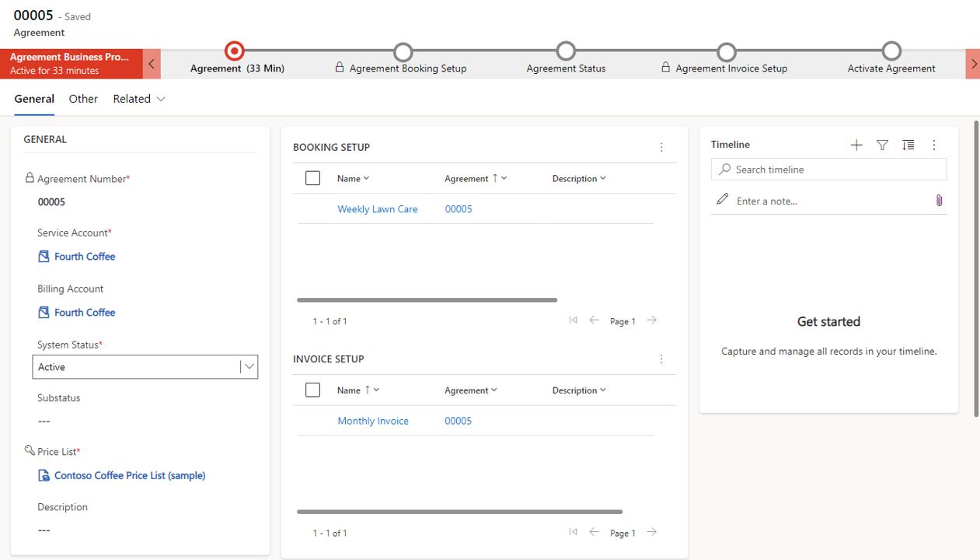Go to first page in Booking Setup grid
980x560 pixels.
(573, 320)
